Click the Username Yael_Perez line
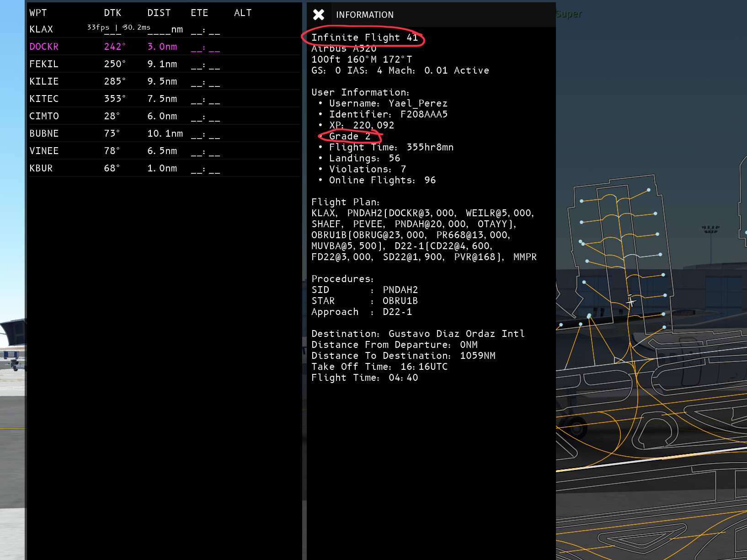 tap(388, 103)
